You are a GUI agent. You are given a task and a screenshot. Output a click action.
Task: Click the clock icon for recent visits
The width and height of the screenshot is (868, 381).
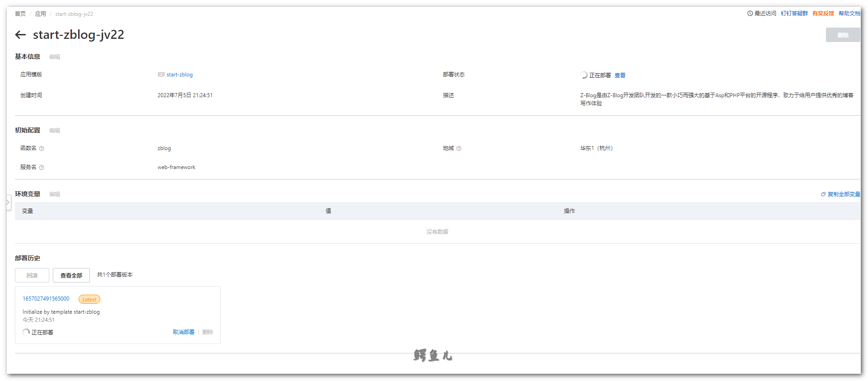tap(750, 14)
